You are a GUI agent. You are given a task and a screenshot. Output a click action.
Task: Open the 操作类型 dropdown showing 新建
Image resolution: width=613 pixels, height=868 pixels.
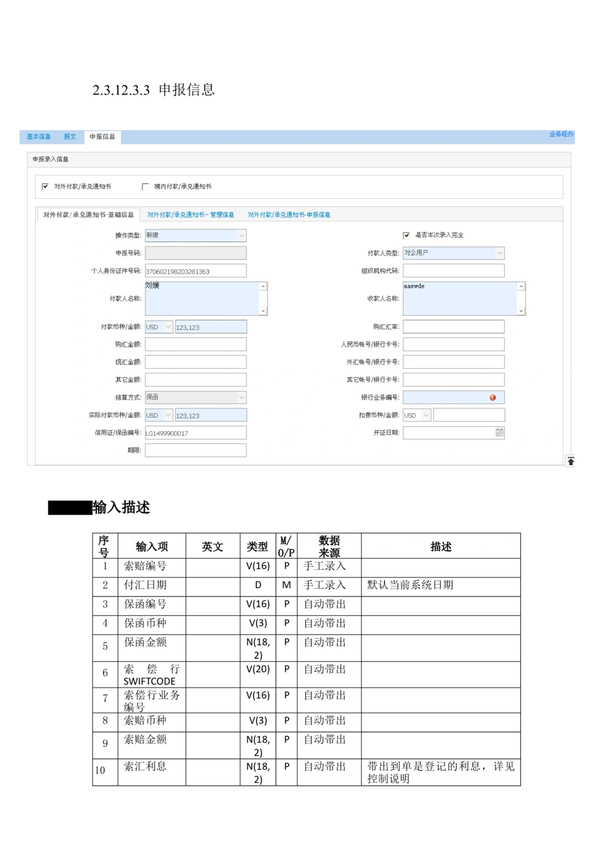[240, 235]
